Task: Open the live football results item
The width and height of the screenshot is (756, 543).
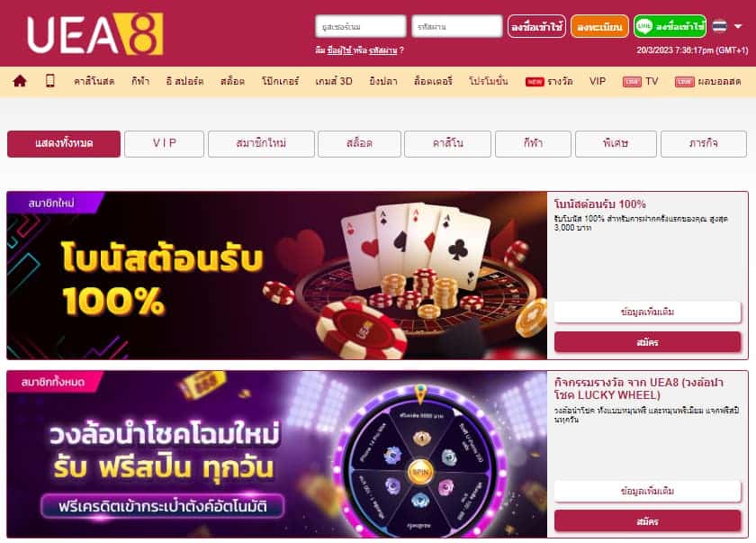Action: pos(707,82)
